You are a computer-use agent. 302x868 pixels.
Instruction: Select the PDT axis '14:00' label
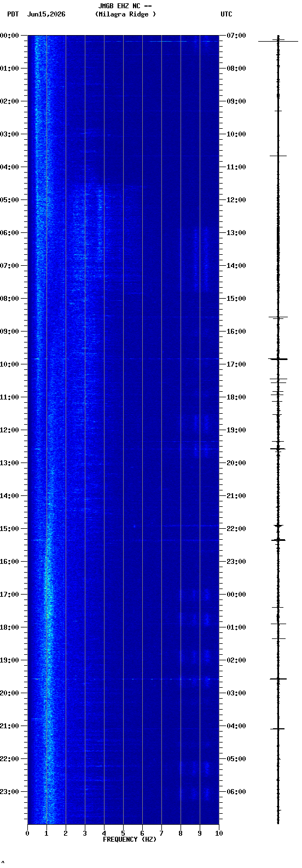(9, 496)
